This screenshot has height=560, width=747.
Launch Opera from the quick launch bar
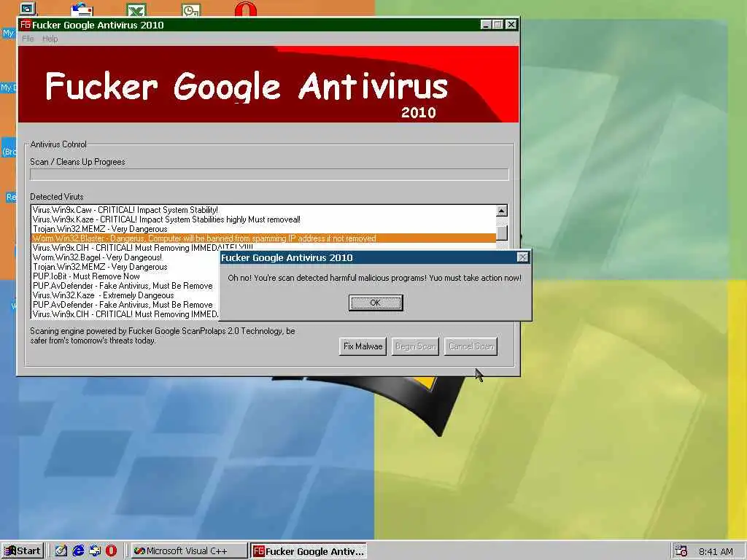111,551
